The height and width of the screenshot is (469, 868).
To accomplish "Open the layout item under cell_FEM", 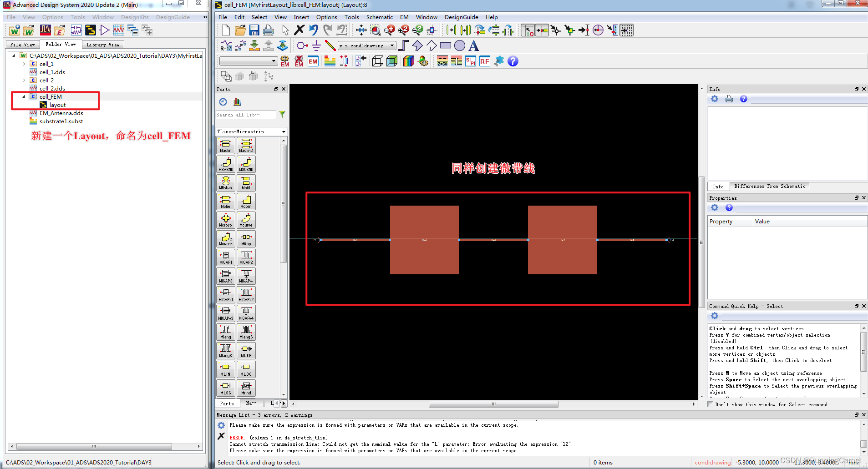I will (57, 105).
